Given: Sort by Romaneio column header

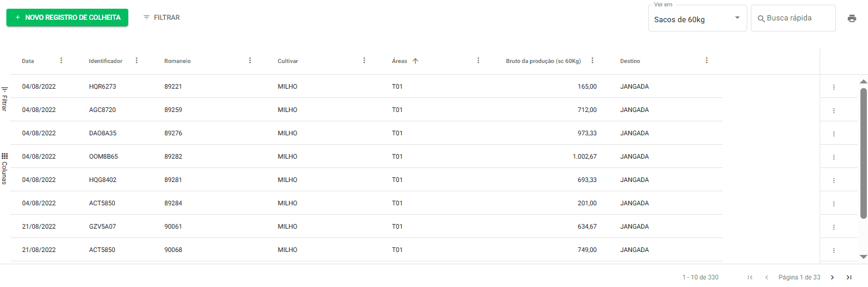Looking at the screenshot, I should point(178,61).
